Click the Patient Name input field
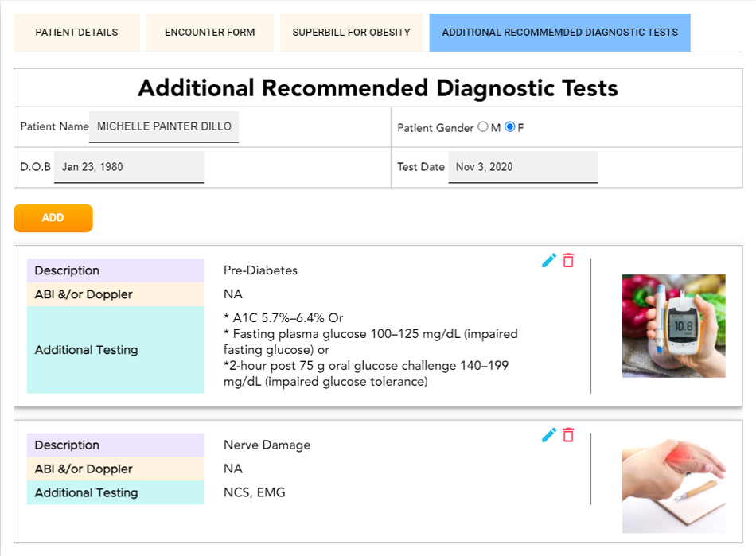756x556 pixels. [x=163, y=127]
